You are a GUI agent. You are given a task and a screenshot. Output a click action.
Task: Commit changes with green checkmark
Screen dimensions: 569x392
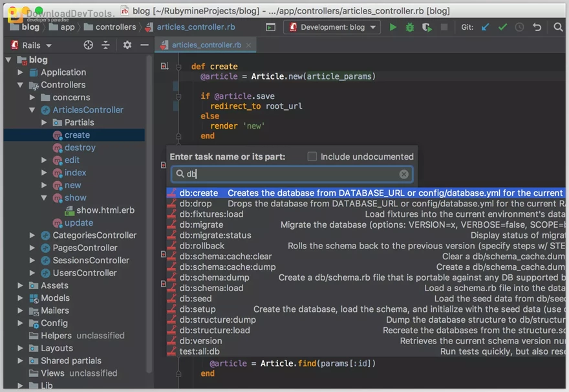point(502,27)
